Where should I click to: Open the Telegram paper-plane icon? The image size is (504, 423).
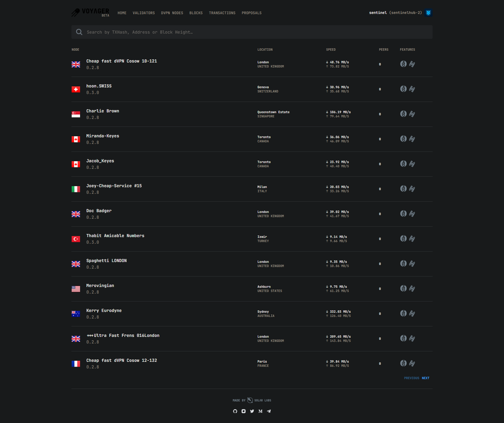(269, 411)
